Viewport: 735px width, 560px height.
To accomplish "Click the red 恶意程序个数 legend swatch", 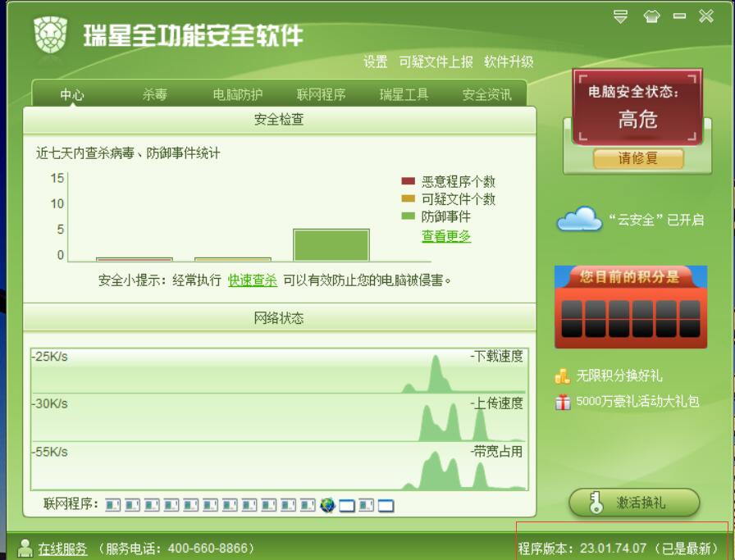I will [x=408, y=181].
